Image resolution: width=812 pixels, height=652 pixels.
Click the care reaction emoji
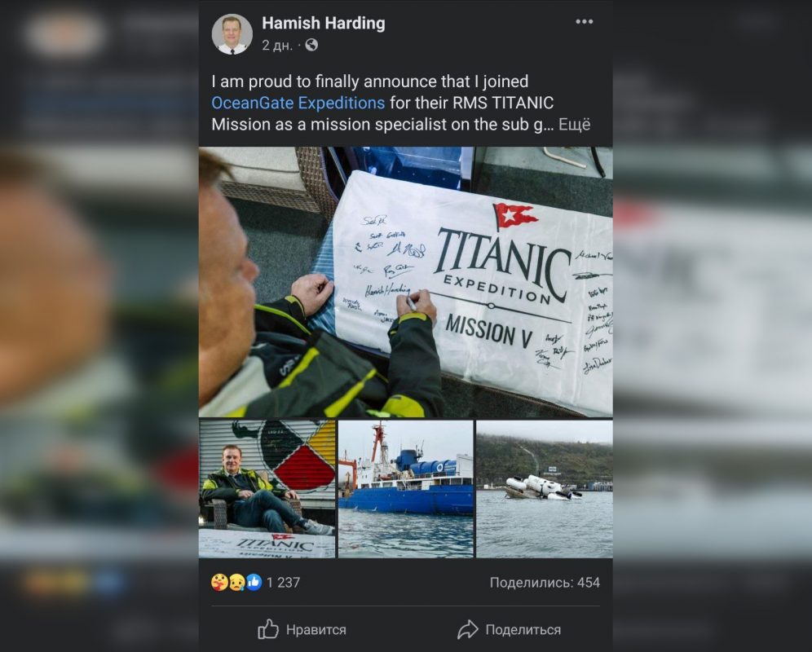click(219, 582)
